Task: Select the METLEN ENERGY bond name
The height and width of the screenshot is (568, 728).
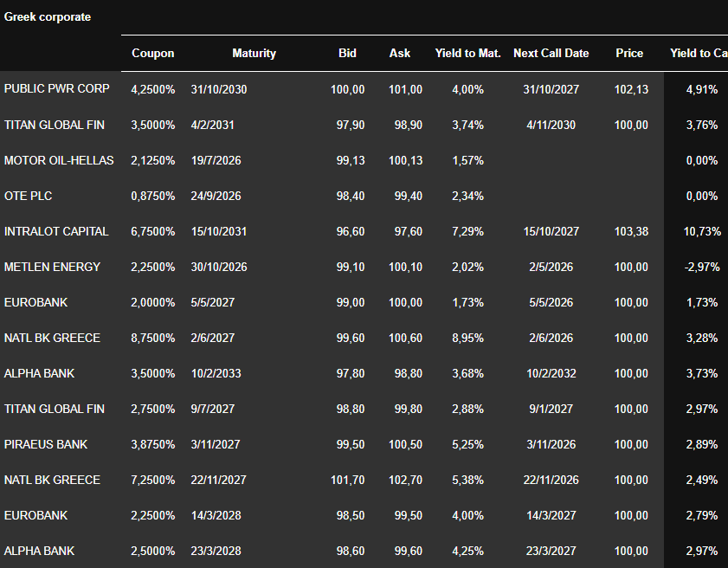Action: pos(52,267)
